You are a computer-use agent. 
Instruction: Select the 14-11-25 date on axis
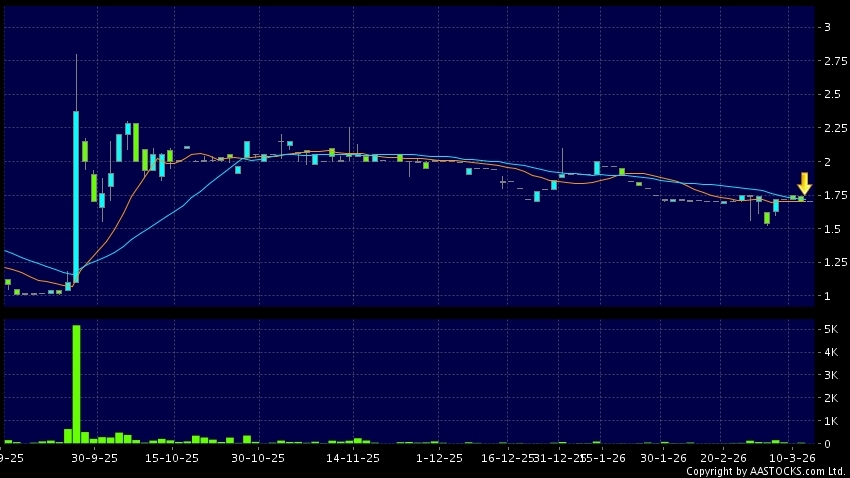coord(353,457)
